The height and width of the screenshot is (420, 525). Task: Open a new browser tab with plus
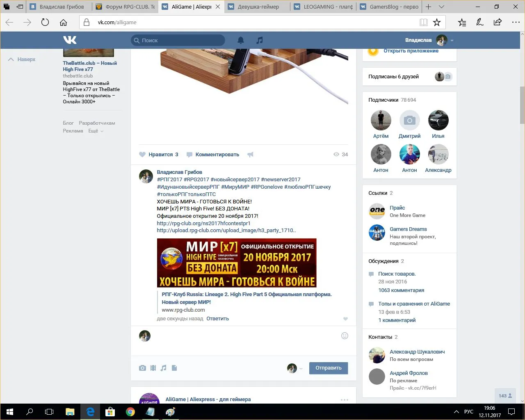(x=428, y=7)
